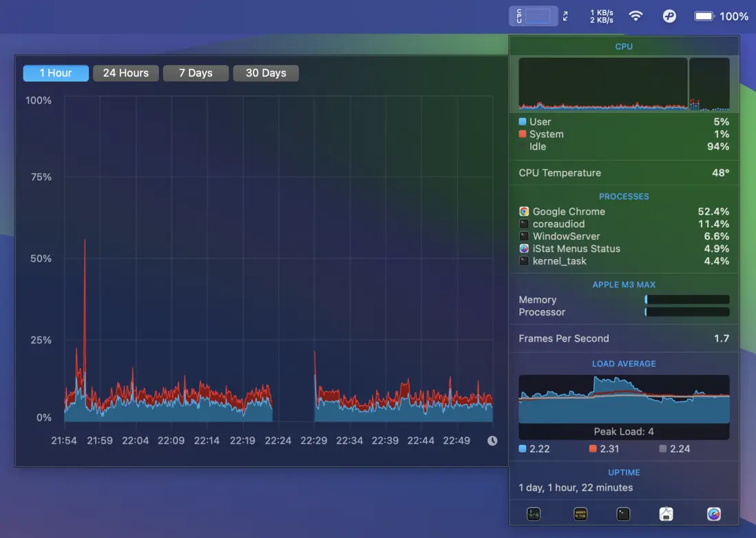Open the Wi-Fi menu bar icon

(x=636, y=16)
